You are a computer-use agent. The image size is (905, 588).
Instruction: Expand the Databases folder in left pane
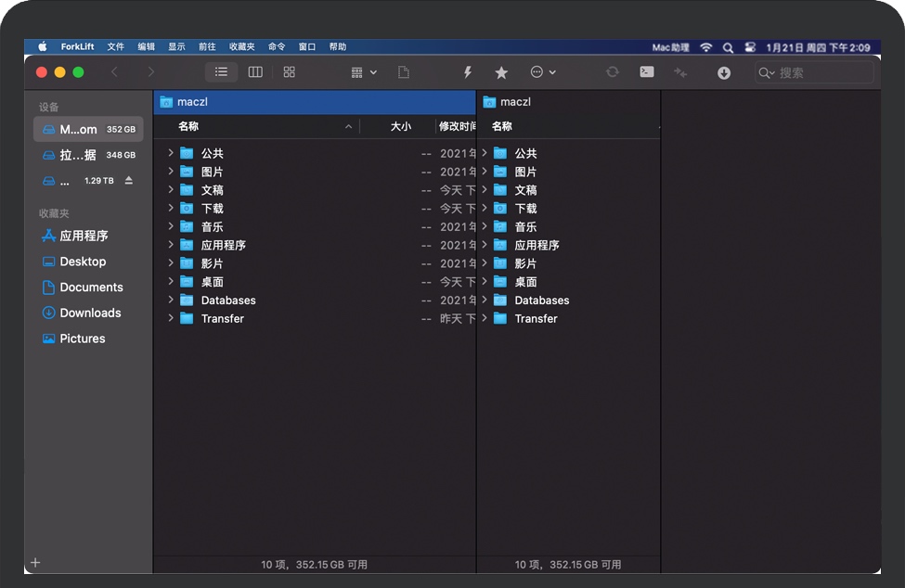pyautogui.click(x=171, y=300)
